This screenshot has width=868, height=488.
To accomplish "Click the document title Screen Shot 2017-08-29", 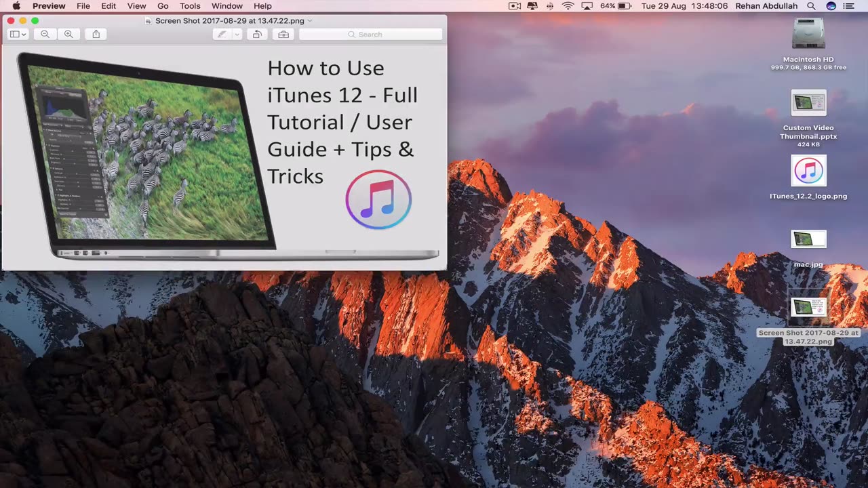I will (229, 21).
